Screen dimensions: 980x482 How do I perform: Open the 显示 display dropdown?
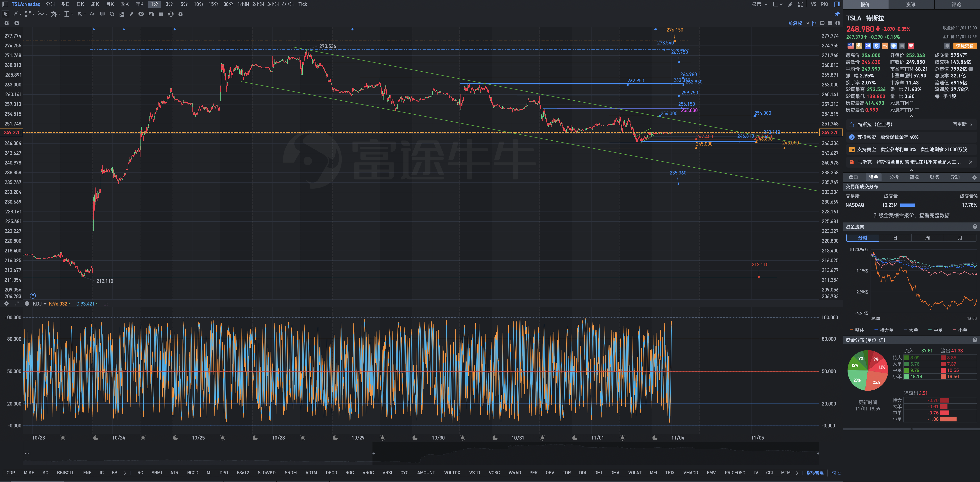point(760,4)
